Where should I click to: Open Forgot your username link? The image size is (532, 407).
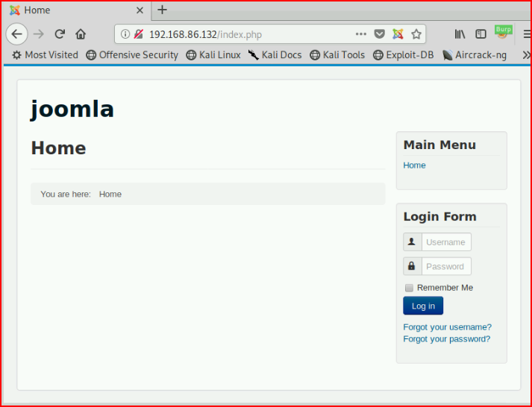click(x=447, y=327)
